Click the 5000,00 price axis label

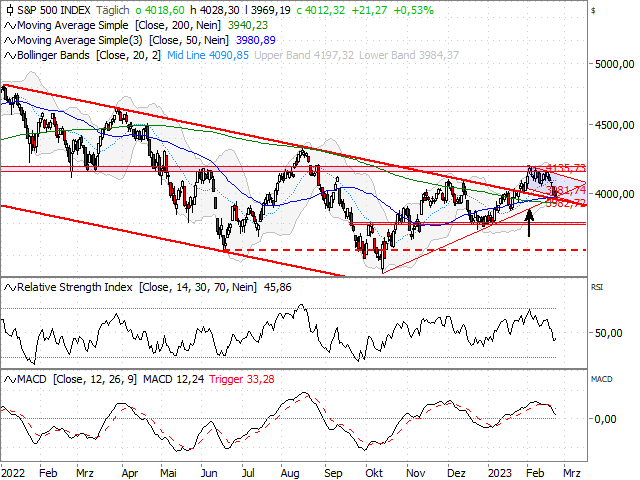click(615, 64)
